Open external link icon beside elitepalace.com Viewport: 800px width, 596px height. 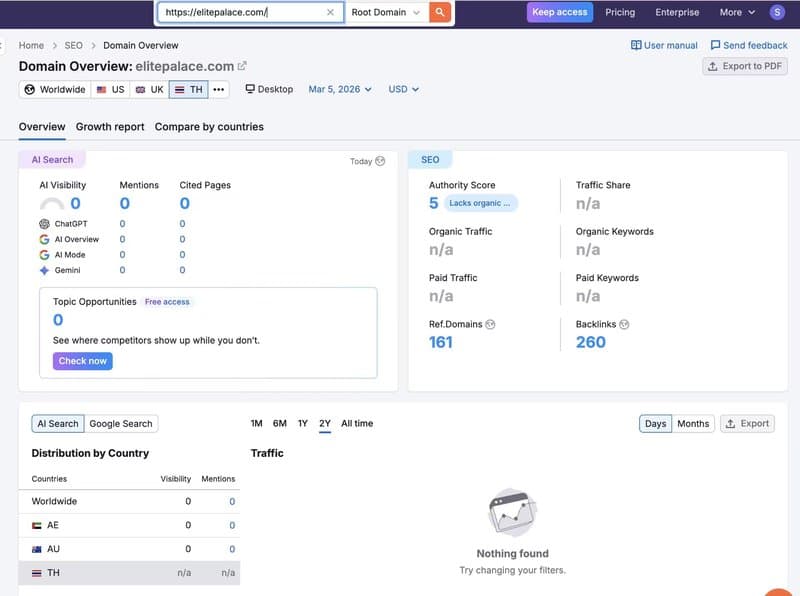click(x=242, y=66)
